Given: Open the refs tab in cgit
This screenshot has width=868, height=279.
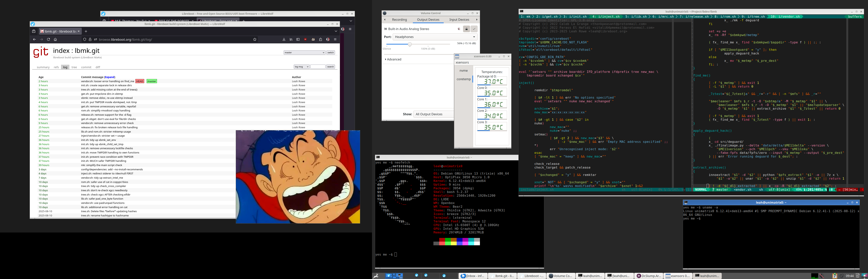Looking at the screenshot, I should pos(56,67).
